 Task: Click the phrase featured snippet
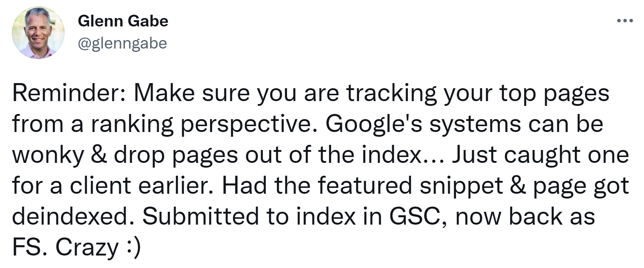coord(411,185)
